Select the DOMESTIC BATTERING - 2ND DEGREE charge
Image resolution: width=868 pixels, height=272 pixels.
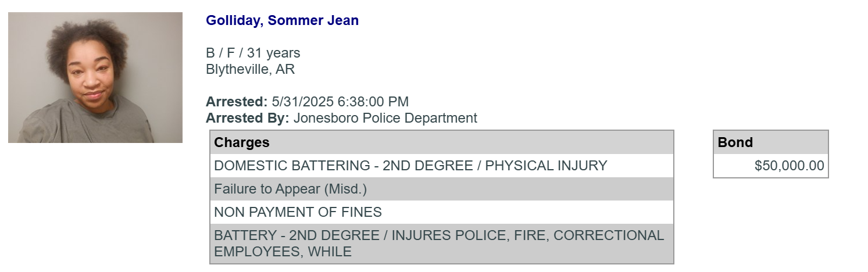344,166
